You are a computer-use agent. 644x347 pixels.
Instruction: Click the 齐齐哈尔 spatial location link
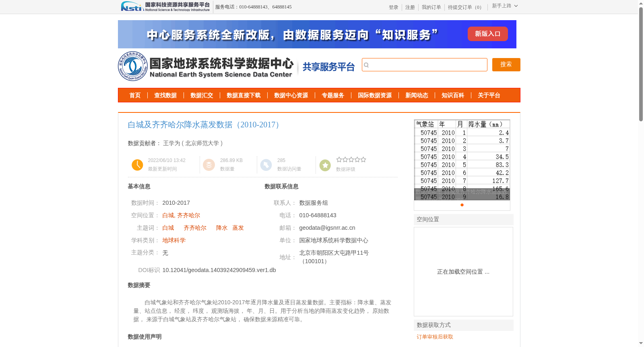(x=188, y=216)
